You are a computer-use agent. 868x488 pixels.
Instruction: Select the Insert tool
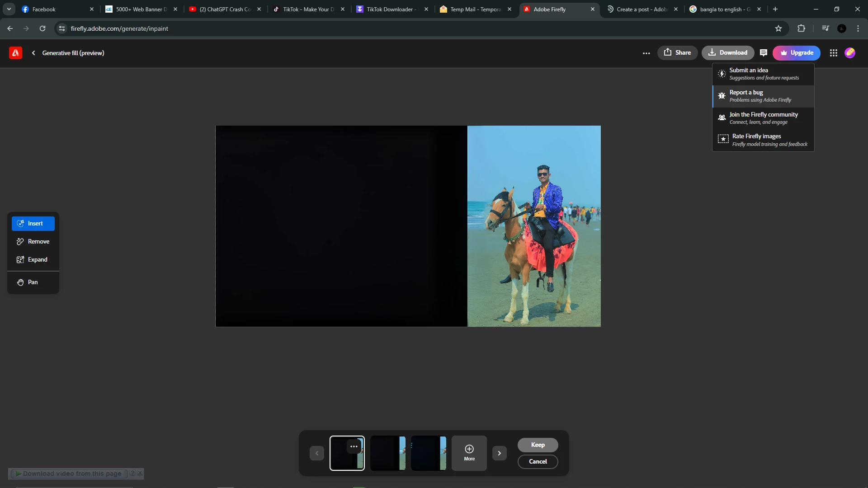click(33, 223)
